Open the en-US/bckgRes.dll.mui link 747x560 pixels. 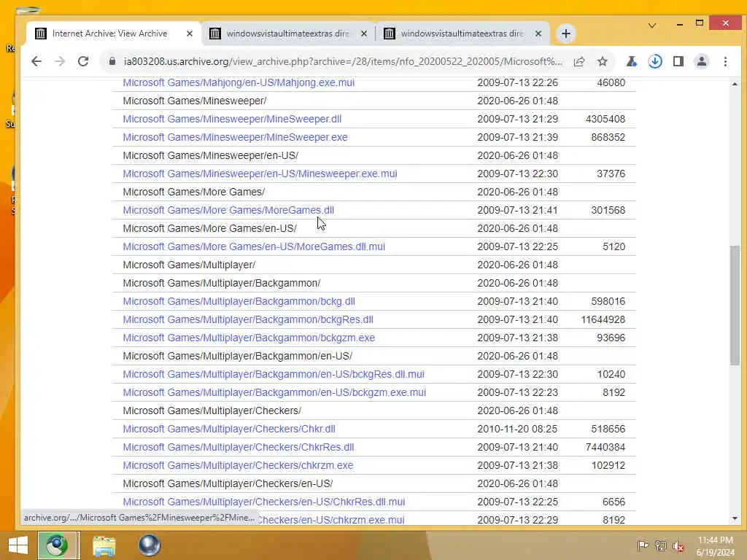274,374
